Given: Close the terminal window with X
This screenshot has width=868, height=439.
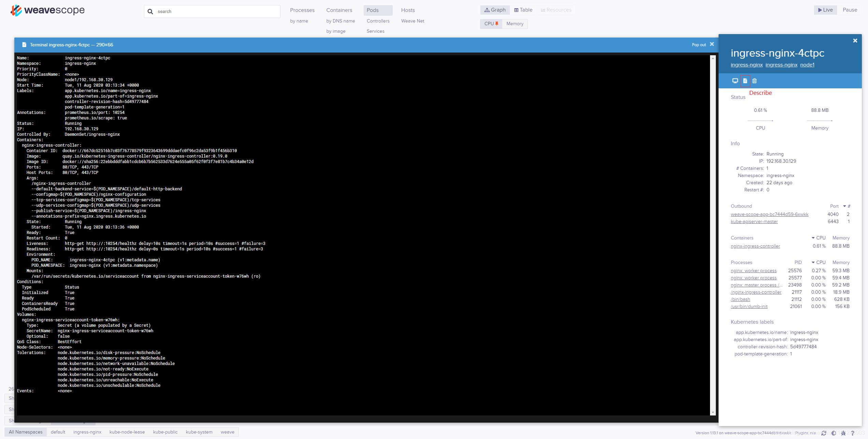Looking at the screenshot, I should (712, 44).
